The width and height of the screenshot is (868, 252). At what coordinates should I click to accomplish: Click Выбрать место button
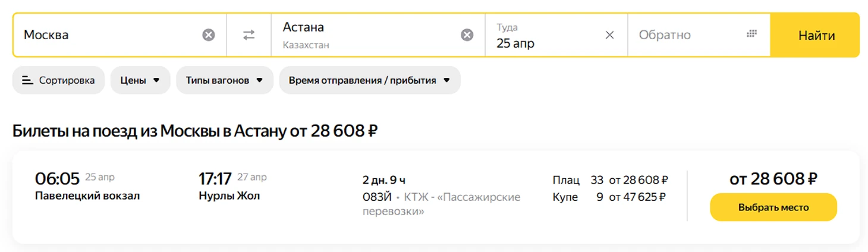pyautogui.click(x=773, y=207)
